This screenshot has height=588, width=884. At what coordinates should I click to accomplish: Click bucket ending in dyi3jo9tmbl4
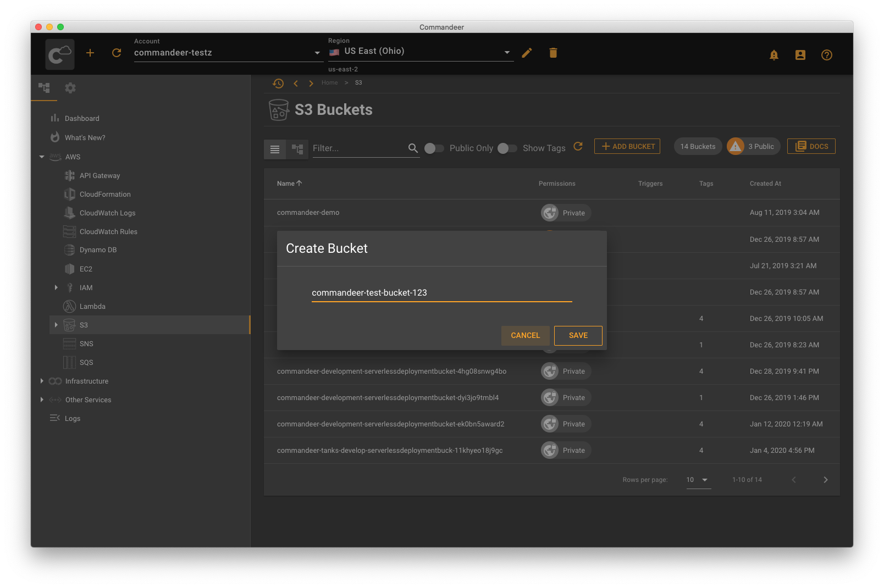(388, 398)
